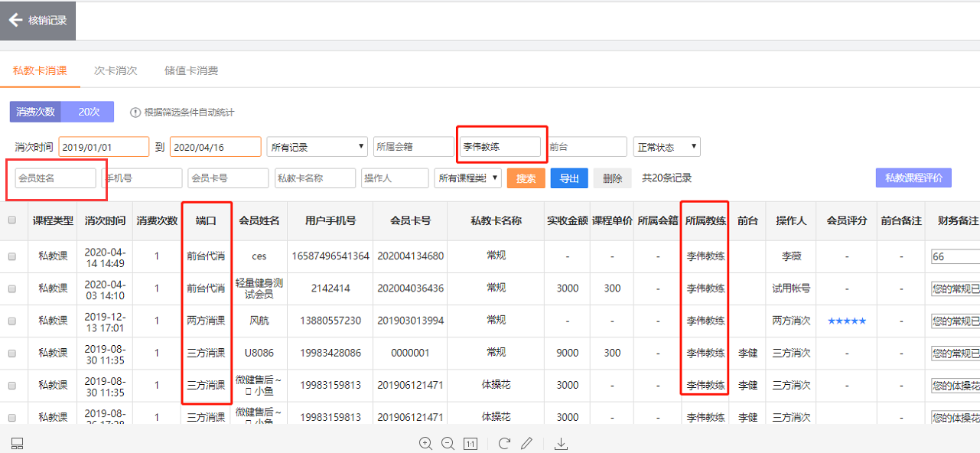Rate 风航's row using the five stars

tap(847, 321)
